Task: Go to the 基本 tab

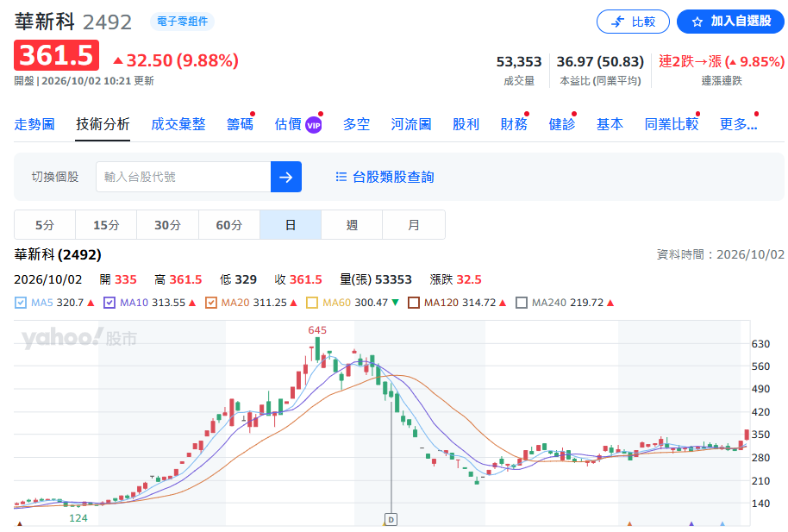Action: pyautogui.click(x=610, y=124)
